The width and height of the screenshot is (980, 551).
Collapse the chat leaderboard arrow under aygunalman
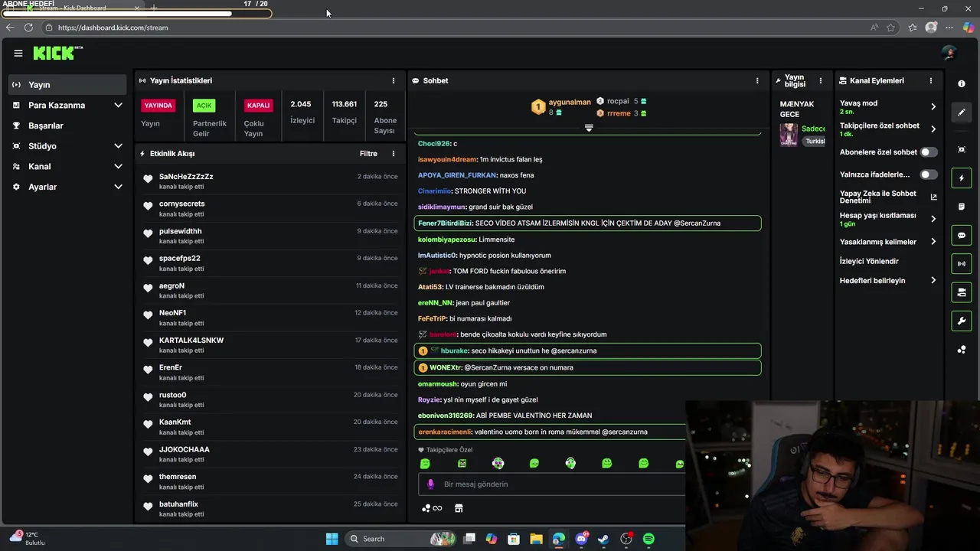tap(589, 128)
